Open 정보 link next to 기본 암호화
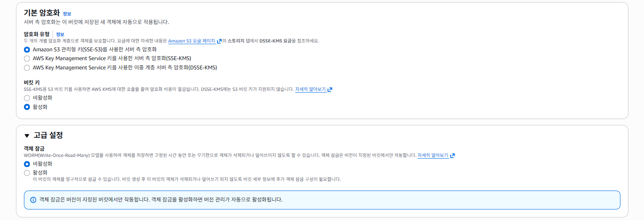Viewport: 644px width, 220px height. coord(67,14)
